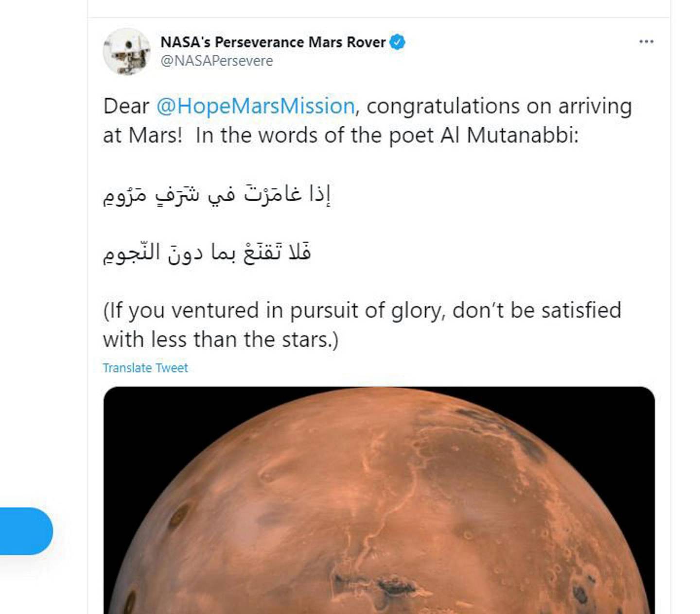The width and height of the screenshot is (700, 614).
Task: Open the Perseverance rover profile avatar
Action: 126,51
